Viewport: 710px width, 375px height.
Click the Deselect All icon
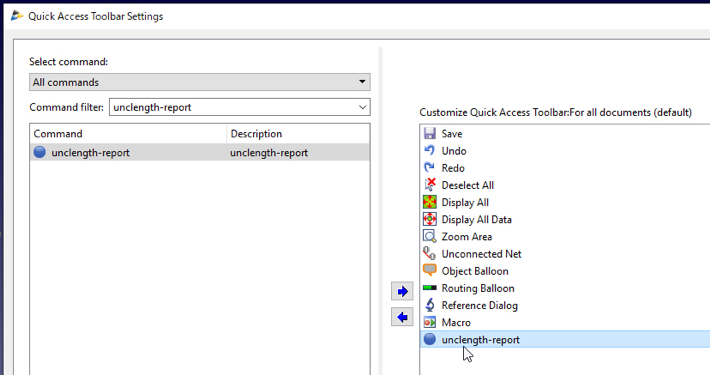[430, 185]
